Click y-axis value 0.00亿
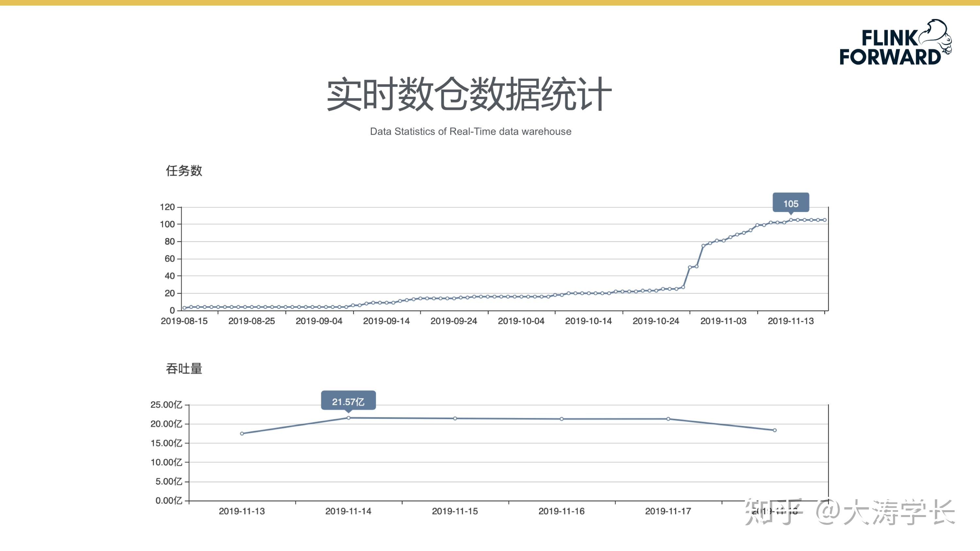 (x=169, y=501)
